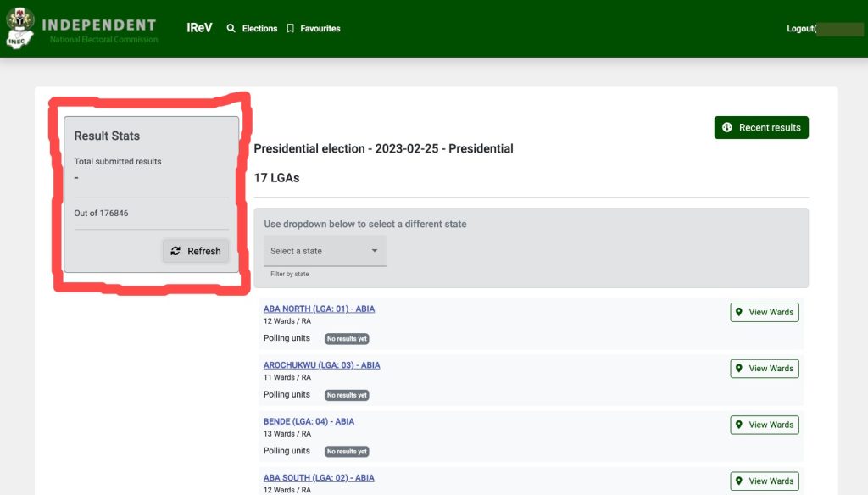Screen dimensions: 868x495
Task: Open the Recent results button
Action: point(761,128)
